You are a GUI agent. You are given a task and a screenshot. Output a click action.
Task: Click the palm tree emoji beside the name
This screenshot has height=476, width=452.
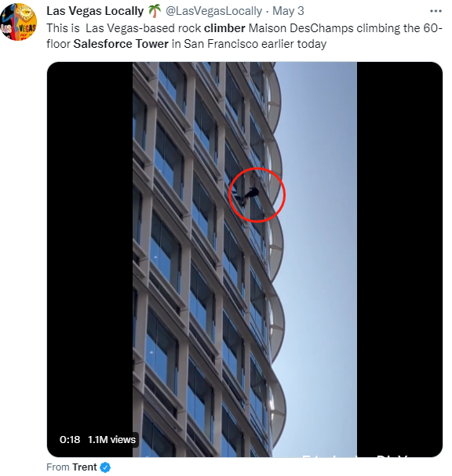point(155,11)
